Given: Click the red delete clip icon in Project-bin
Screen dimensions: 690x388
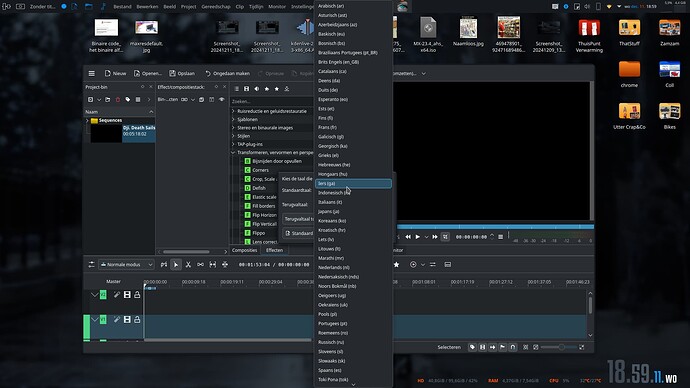Looking at the screenshot, I should (118, 100).
